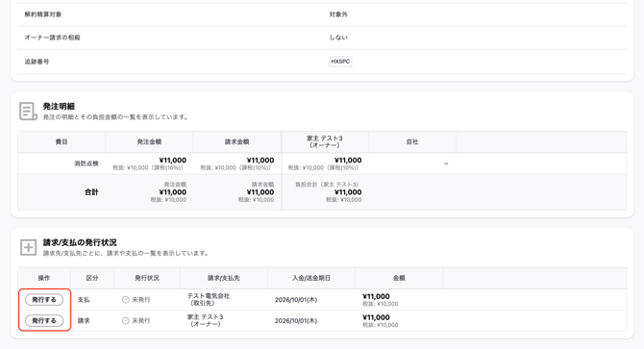Select 消防点検 owner share ¥11,000 cell

(x=325, y=163)
